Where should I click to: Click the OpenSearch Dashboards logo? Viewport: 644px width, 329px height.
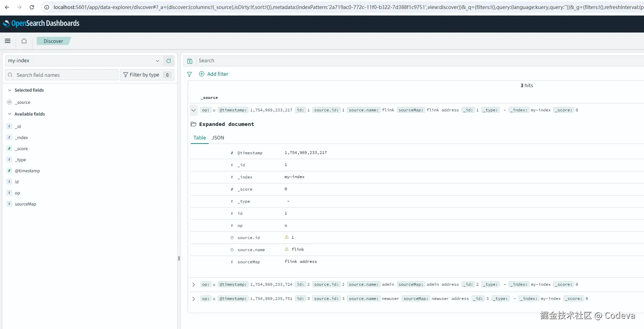(41, 23)
